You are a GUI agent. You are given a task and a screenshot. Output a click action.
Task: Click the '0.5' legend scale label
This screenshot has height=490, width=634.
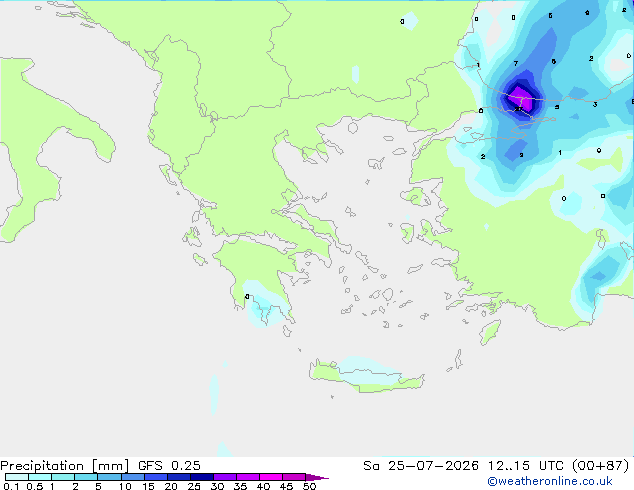point(35,486)
